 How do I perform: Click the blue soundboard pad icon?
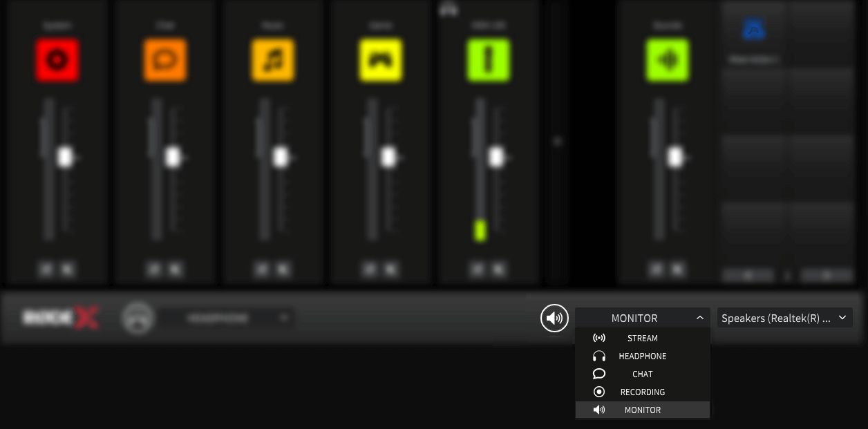point(753,28)
